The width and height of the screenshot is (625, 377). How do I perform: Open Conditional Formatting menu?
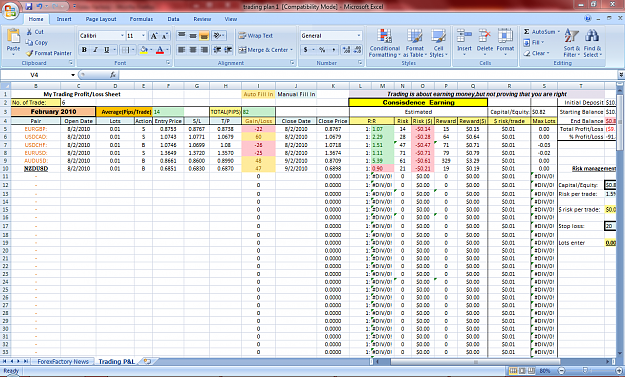pos(385,43)
